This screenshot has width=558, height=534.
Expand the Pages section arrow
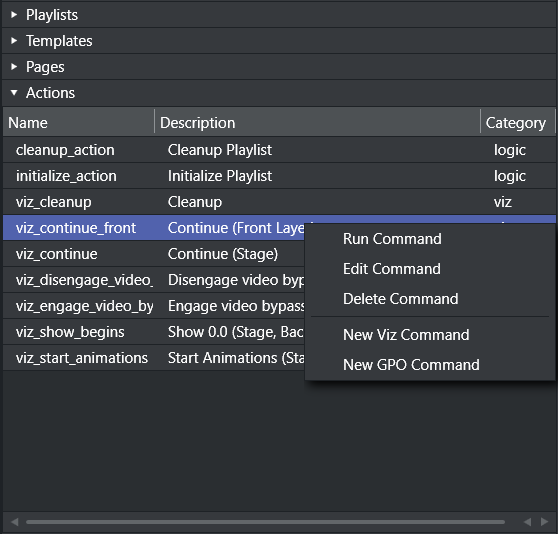click(x=14, y=67)
